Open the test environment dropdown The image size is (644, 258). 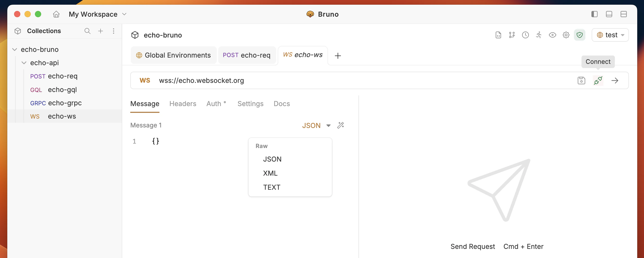(x=610, y=35)
